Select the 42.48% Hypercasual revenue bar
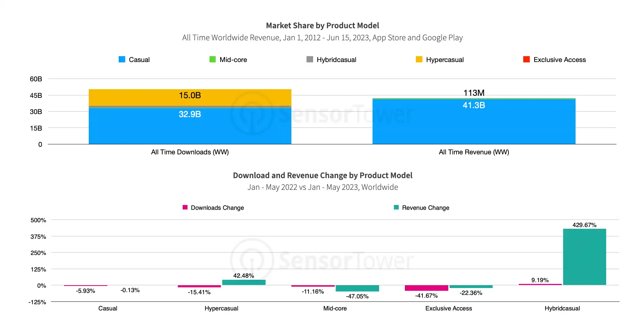This screenshot has height=328, width=644. coord(244,283)
